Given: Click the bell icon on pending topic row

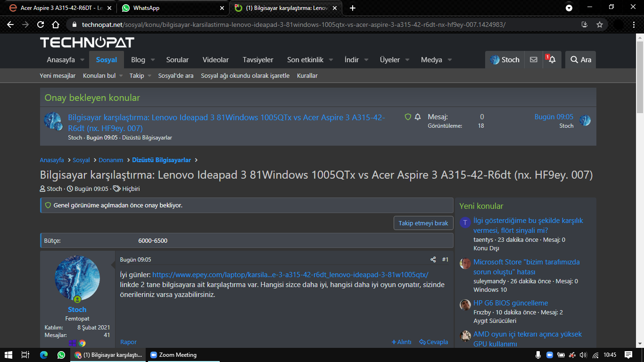Looking at the screenshot, I should click(x=418, y=117).
